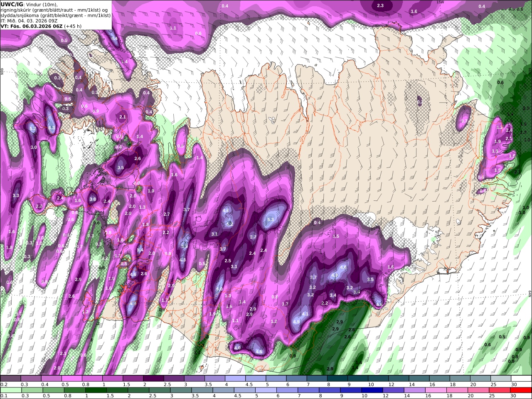Click the '(+45 h)' forecast offset
Viewport: 532px width, 399px height.
[73, 26]
